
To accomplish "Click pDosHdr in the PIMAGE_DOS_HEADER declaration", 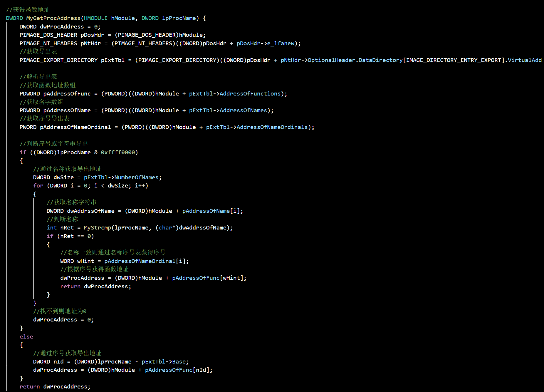I will click(93, 35).
